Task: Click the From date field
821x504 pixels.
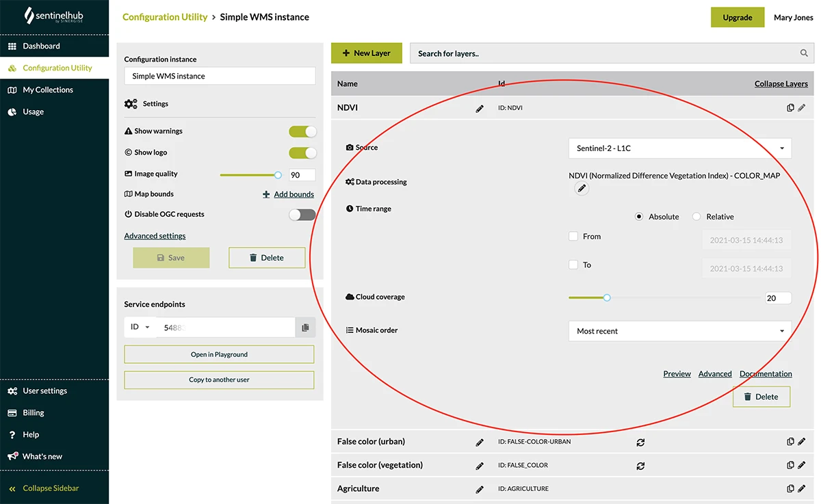Action: [747, 240]
